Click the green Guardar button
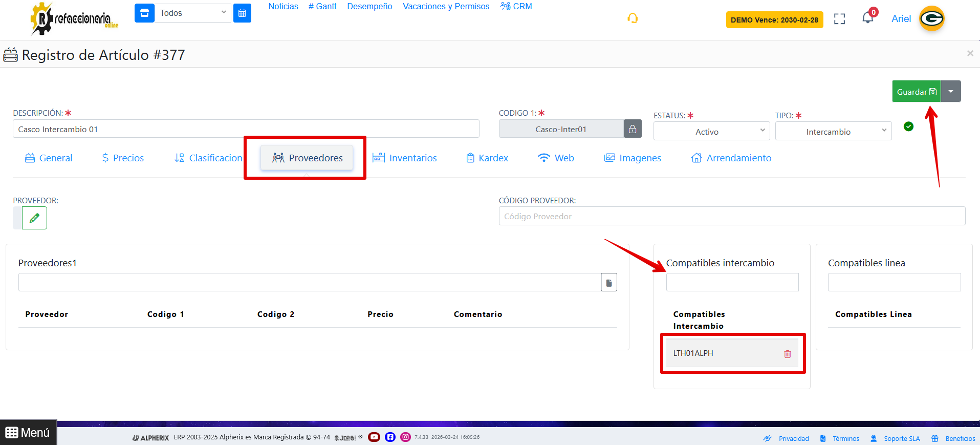This screenshot has height=445, width=980. [916, 92]
